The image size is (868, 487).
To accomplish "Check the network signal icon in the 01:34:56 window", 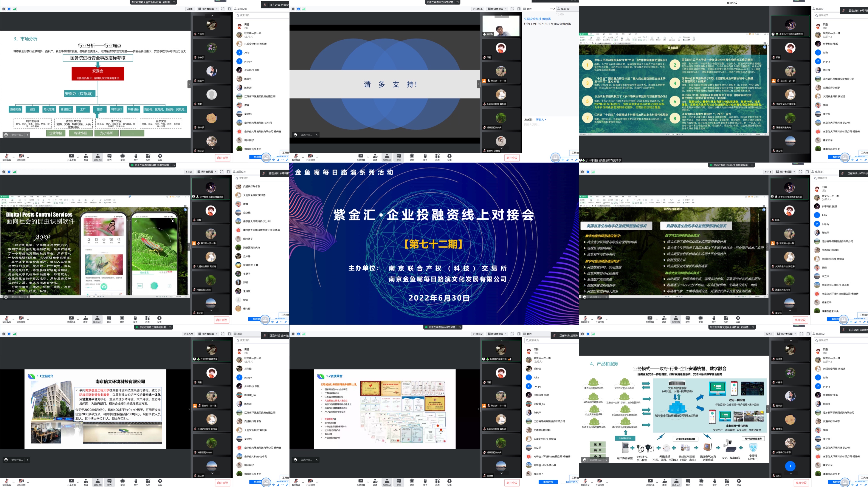I will click(x=304, y=9).
